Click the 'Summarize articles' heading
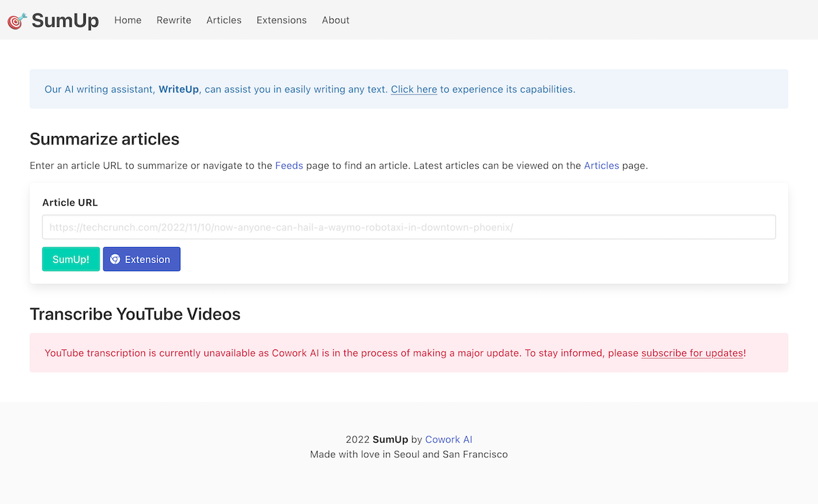This screenshot has height=504, width=818. (105, 139)
